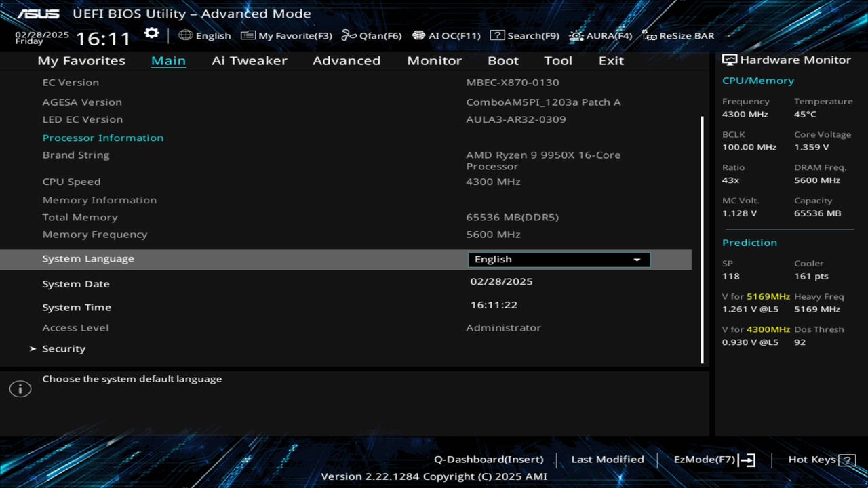Go to the Advanced tab
The height and width of the screenshot is (488, 868).
point(347,60)
